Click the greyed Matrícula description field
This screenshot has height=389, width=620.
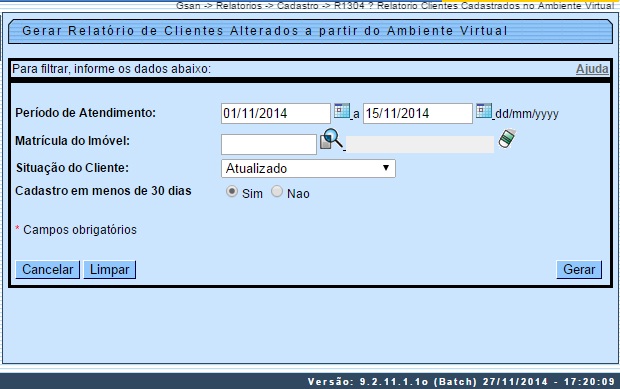[420, 144]
